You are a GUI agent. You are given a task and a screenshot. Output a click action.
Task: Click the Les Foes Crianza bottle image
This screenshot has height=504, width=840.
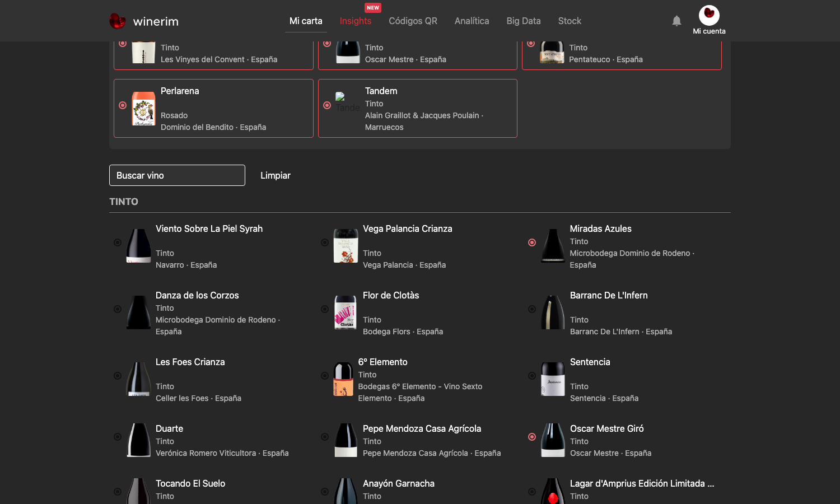pos(138,379)
